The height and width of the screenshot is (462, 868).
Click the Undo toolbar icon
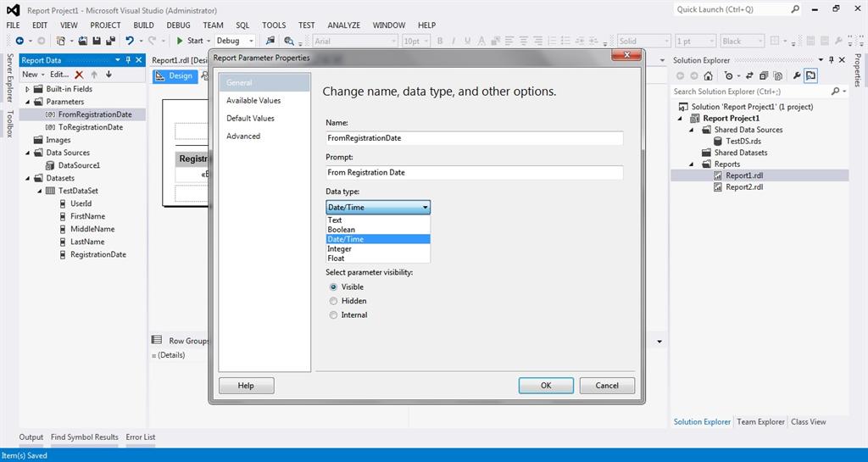(130, 41)
